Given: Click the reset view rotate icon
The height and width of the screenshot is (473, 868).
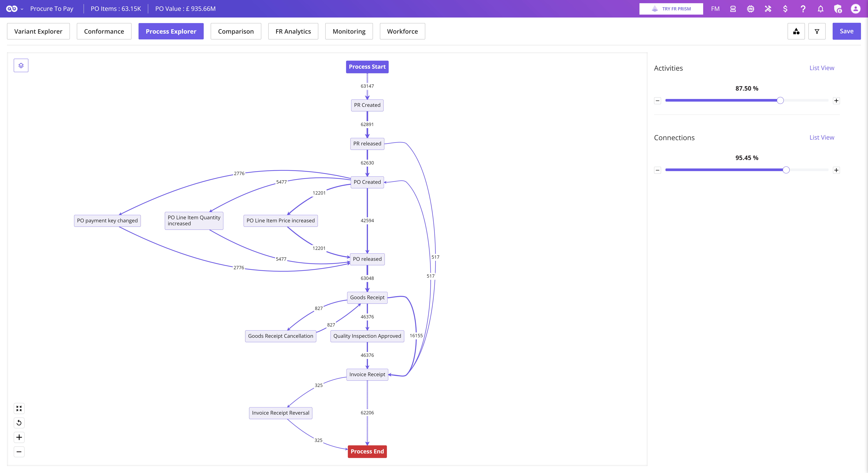Looking at the screenshot, I should pyautogui.click(x=19, y=423).
